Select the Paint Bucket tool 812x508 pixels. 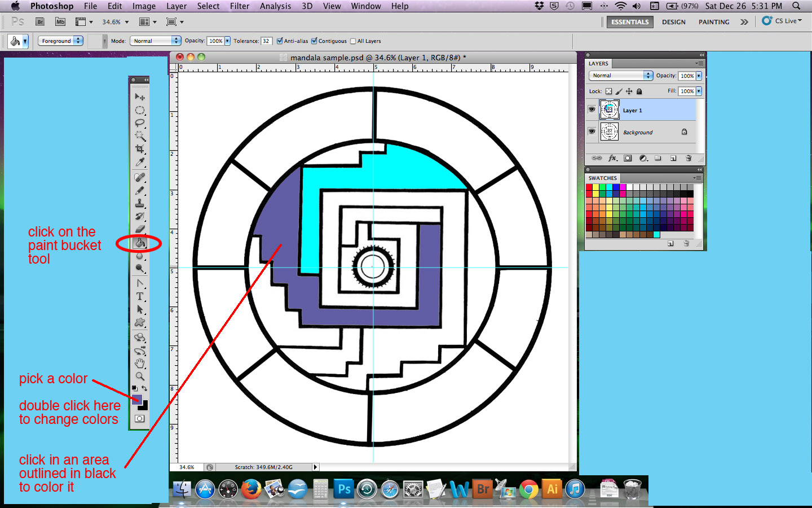139,243
